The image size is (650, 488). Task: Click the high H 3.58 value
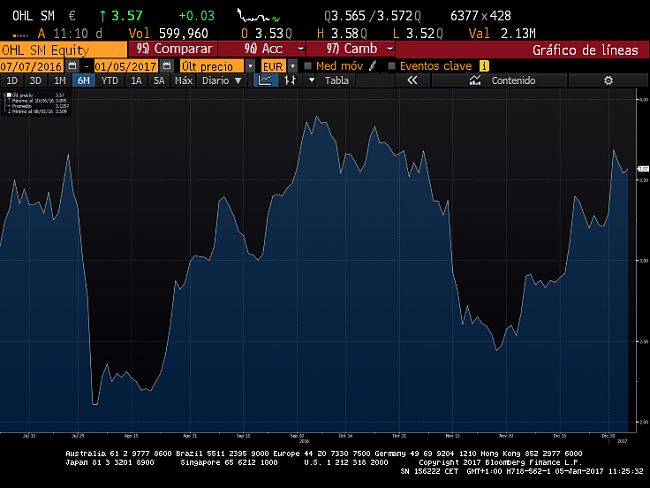coord(342,34)
